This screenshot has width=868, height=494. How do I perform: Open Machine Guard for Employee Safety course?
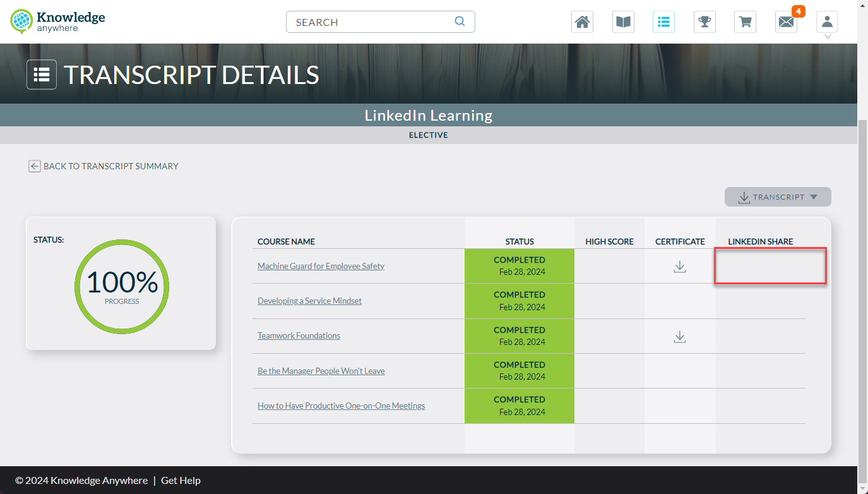pos(321,266)
